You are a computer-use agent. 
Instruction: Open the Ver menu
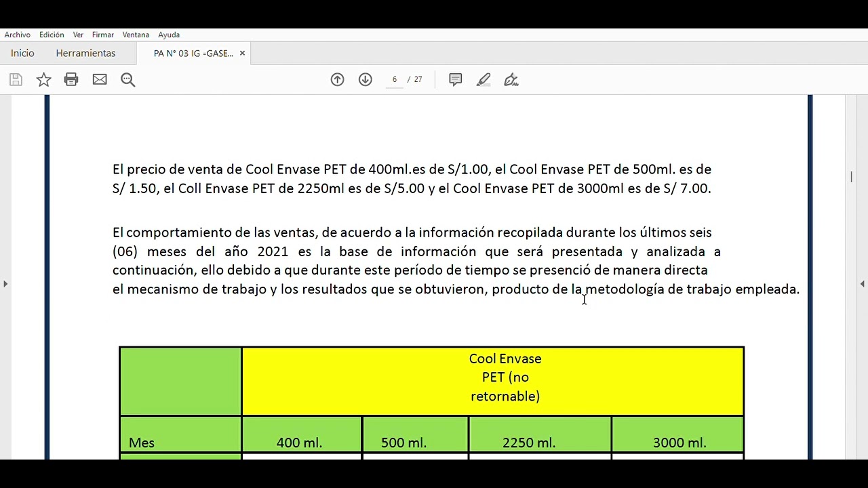[78, 35]
